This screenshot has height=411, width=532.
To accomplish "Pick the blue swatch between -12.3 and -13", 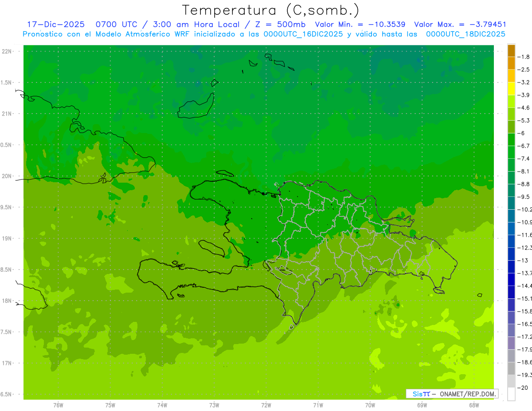I will click(x=512, y=254).
